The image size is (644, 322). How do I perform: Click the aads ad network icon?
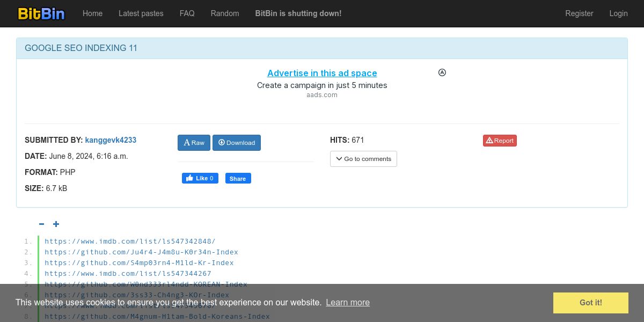pos(442,72)
